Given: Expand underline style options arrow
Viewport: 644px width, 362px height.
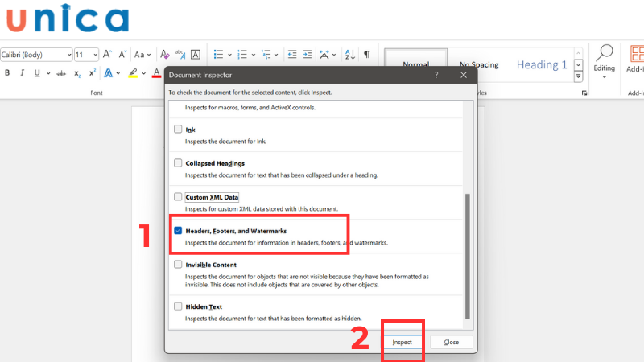Looking at the screenshot, I should 48,73.
